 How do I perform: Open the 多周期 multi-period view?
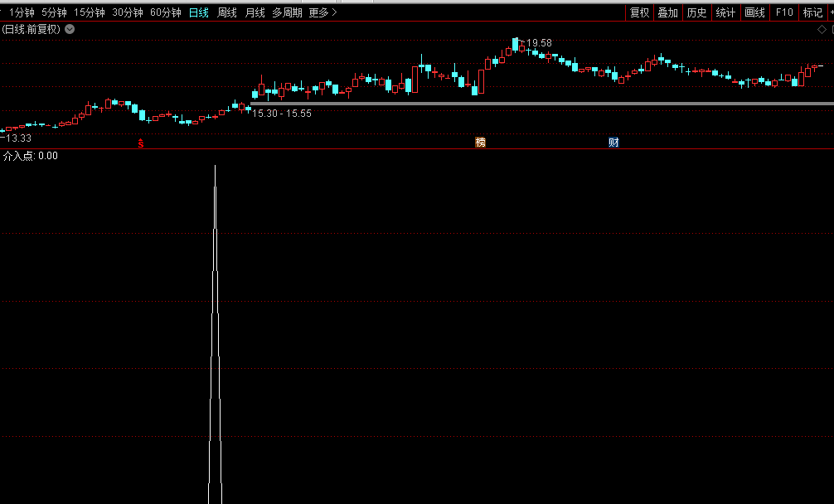pyautogui.click(x=287, y=12)
